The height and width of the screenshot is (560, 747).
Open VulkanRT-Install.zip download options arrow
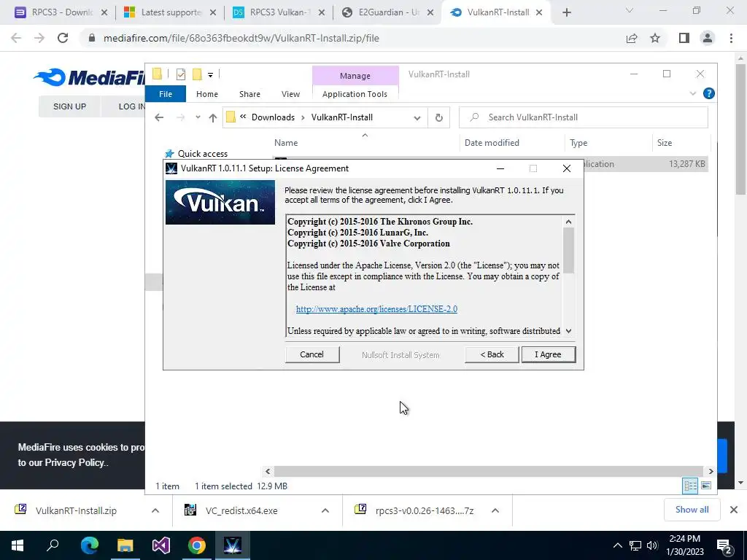pos(155,510)
